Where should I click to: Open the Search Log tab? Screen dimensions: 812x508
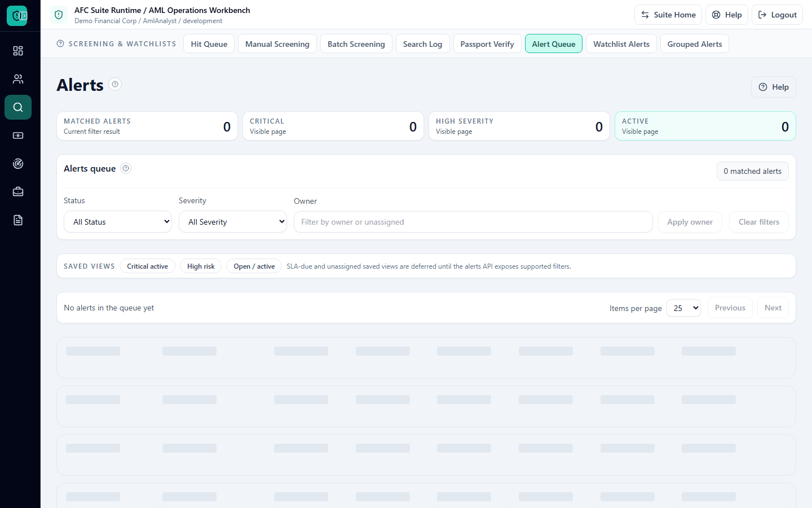(x=423, y=44)
